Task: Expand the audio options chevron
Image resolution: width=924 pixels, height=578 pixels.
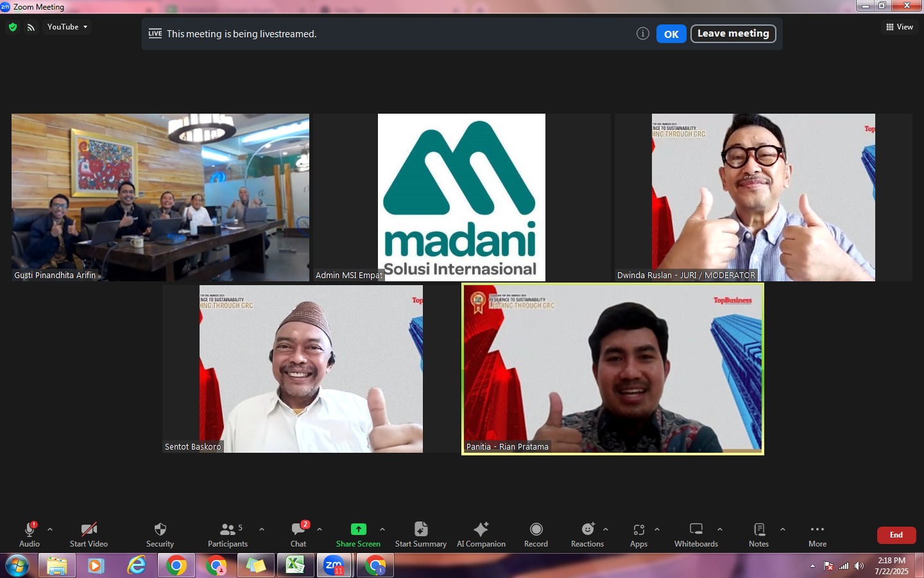Action: [50, 530]
